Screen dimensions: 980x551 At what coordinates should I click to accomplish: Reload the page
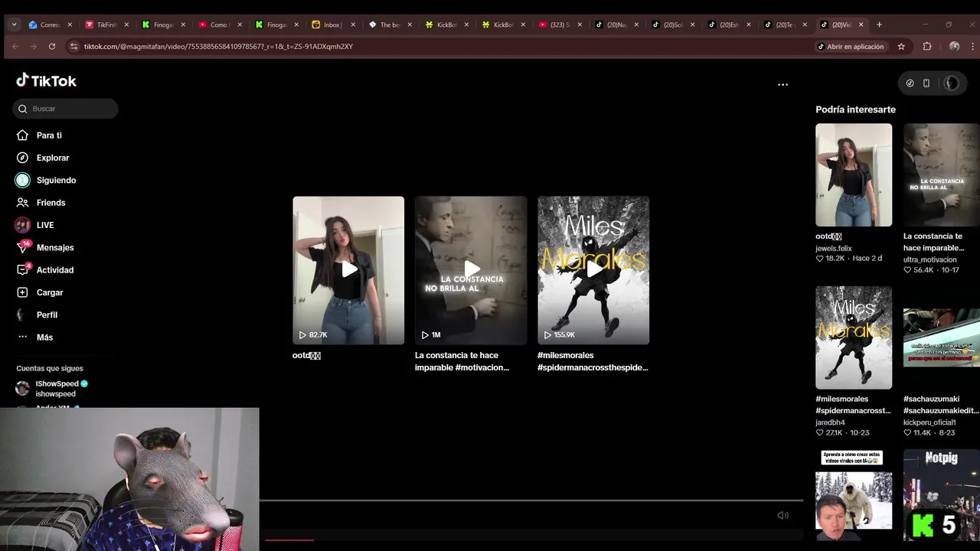[x=52, y=47]
